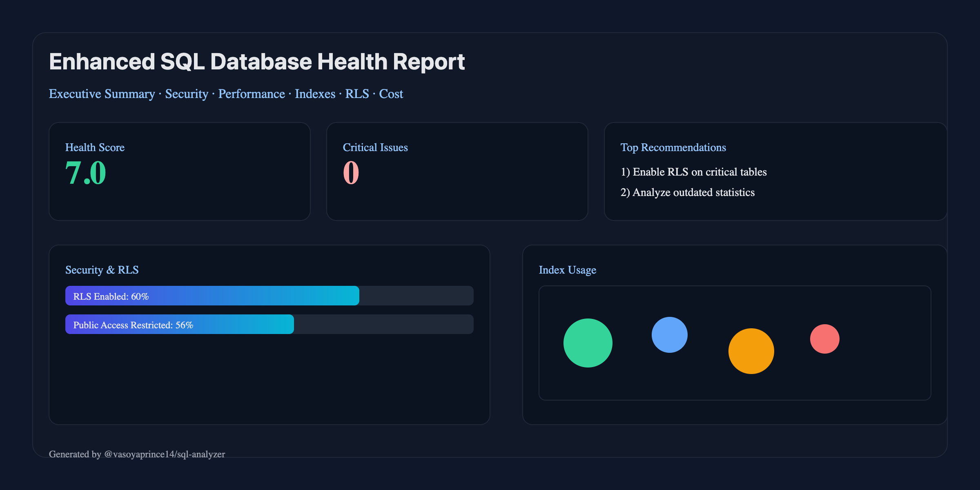980x490 pixels.
Task: Click the green circle in Index Usage
Action: coord(588,343)
